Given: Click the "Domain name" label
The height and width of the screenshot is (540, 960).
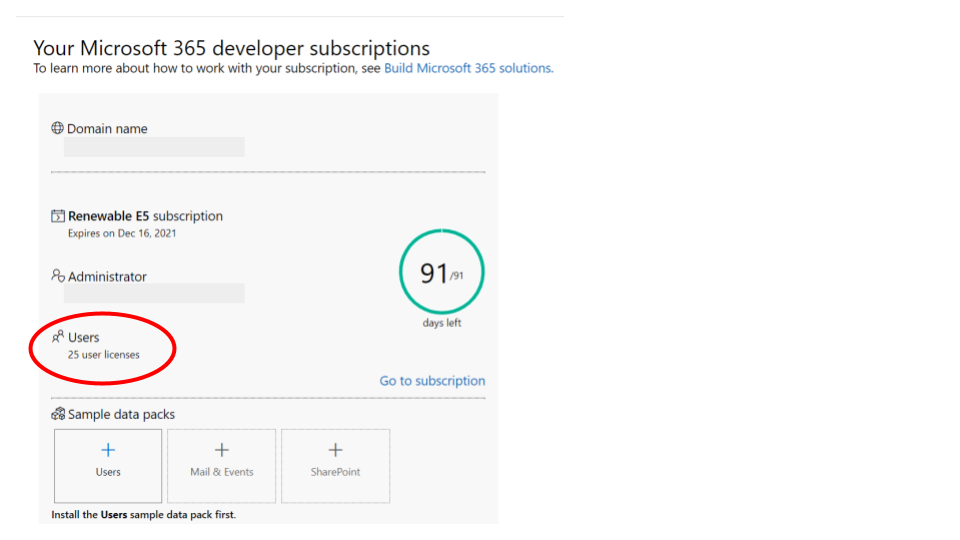Looking at the screenshot, I should click(107, 129).
